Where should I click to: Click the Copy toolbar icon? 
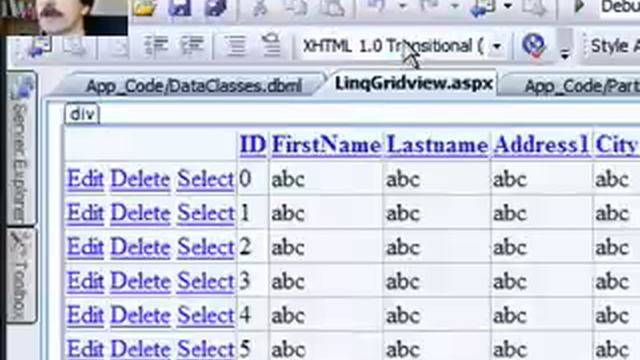point(296,7)
